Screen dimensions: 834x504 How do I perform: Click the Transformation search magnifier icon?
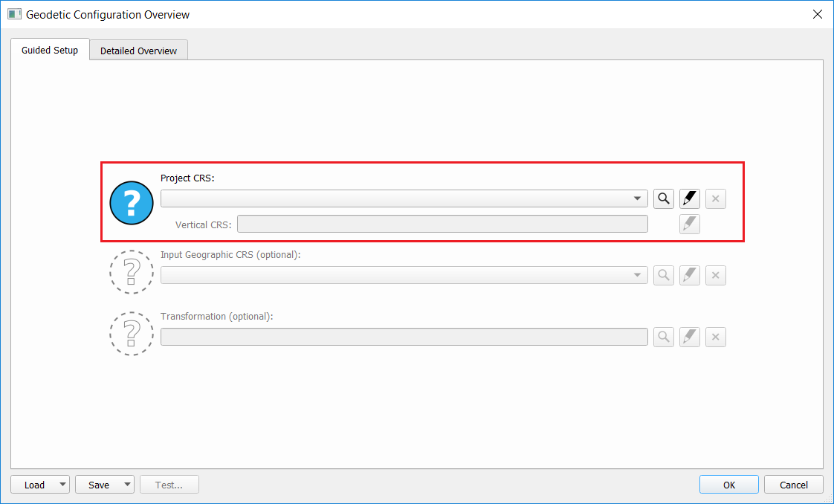(664, 337)
